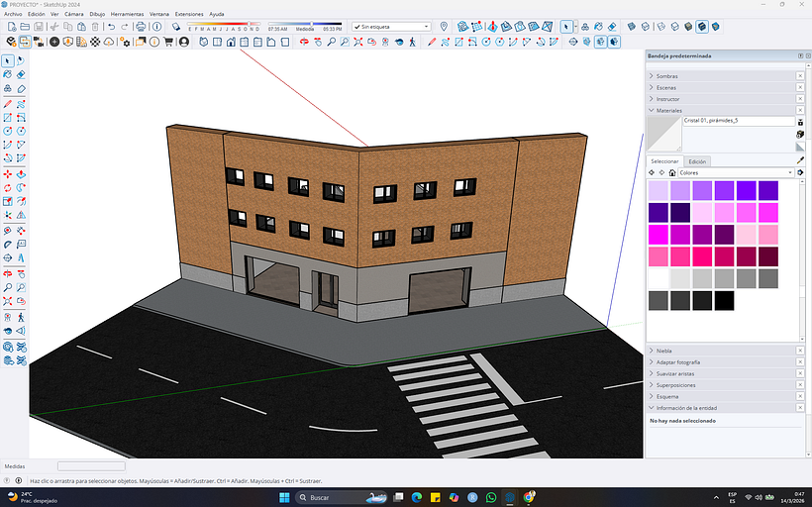Viewport: 812px width, 507px height.
Task: Switch to Shaded with Textures style
Action: (702, 27)
